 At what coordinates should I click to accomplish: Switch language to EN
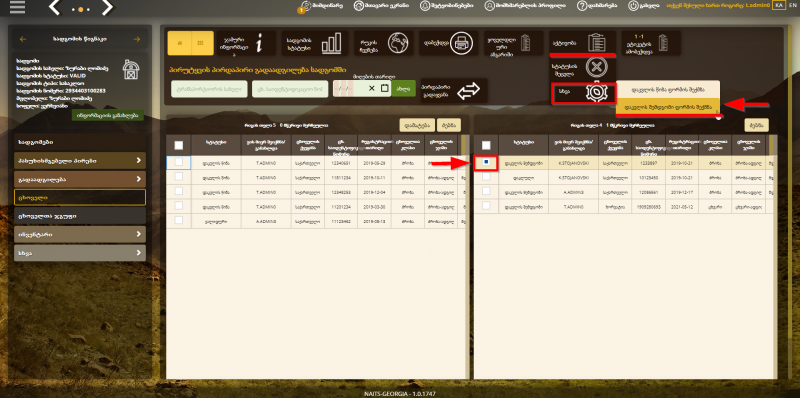click(x=792, y=5)
